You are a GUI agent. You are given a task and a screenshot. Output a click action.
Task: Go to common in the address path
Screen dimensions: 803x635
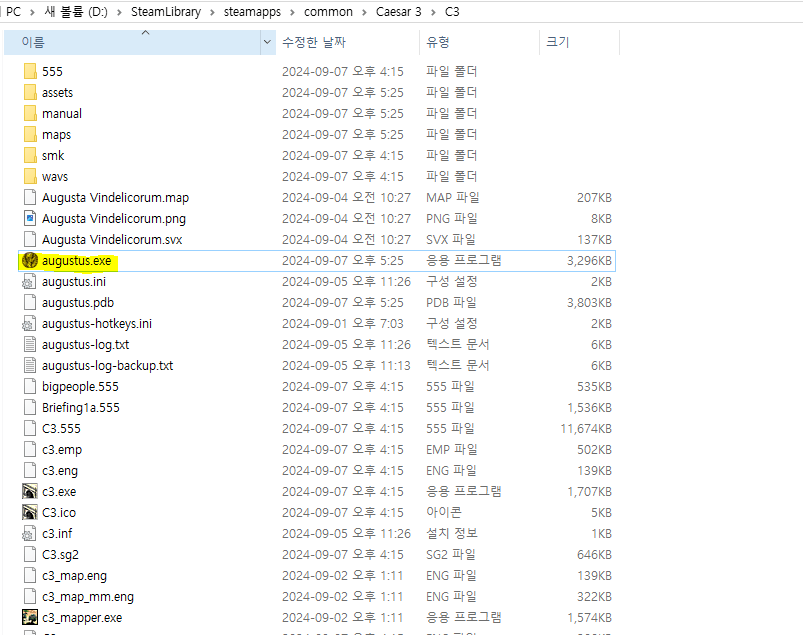click(328, 12)
